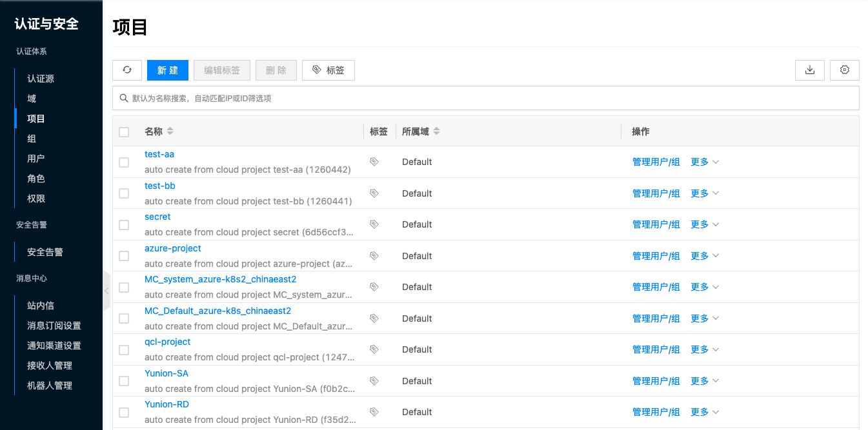
Task: Click the download export icon button
Action: coord(810,70)
